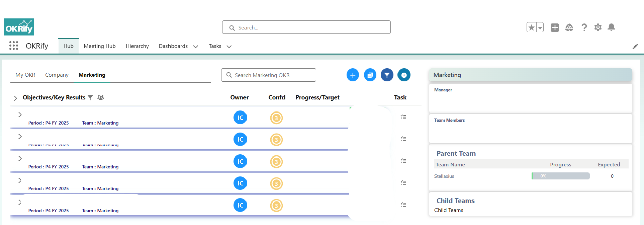The width and height of the screenshot is (644, 225).
Task: Click the edit pencil icon in nav bar
Action: coord(635,46)
